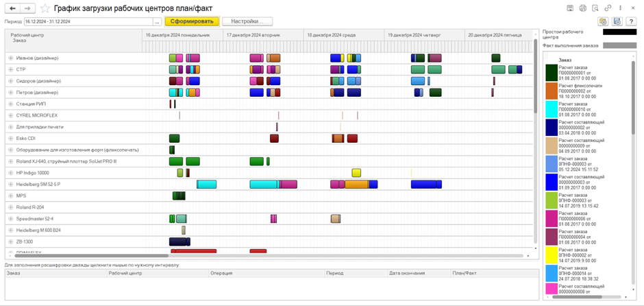
Task: Click the back navigation arrow
Action: (12, 8)
